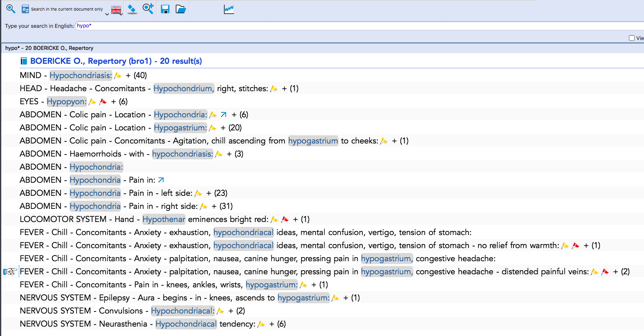Image resolution: width=644 pixels, height=336 pixels.
Task: Click the red flag on the Hypothenar eminences row
Action: 285,220
